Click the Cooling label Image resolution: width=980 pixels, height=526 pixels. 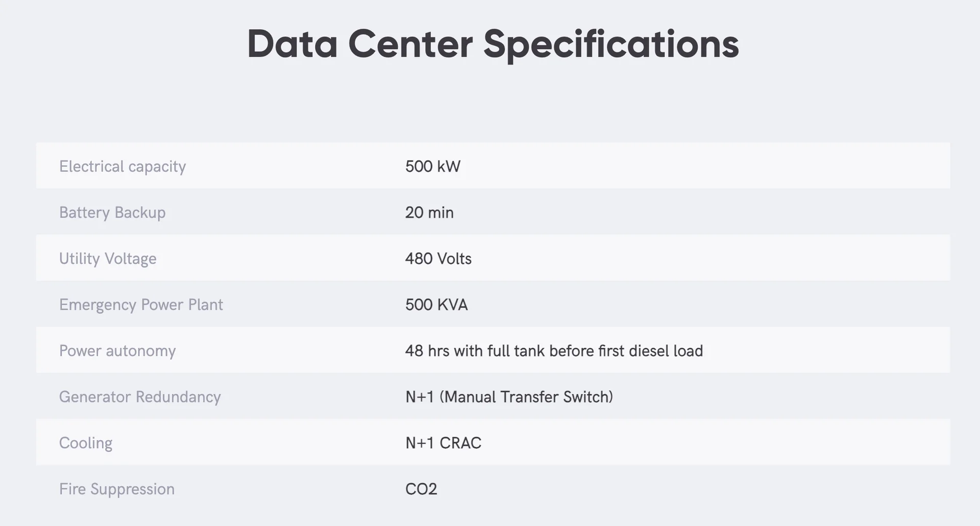pos(86,443)
